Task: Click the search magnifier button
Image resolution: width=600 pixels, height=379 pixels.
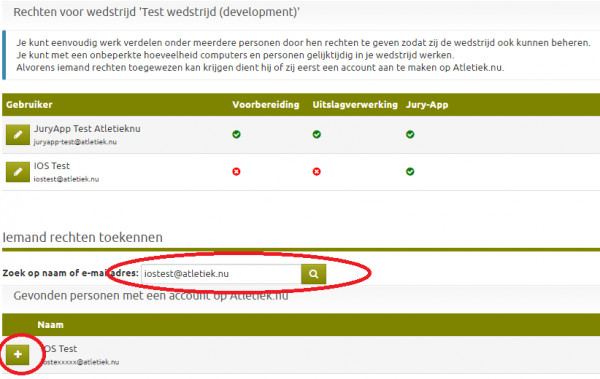Action: [313, 274]
